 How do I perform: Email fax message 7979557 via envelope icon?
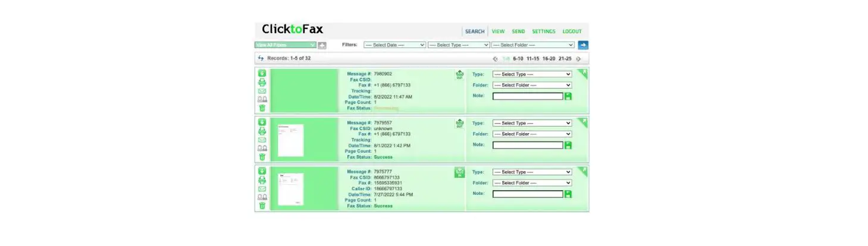pos(262,140)
